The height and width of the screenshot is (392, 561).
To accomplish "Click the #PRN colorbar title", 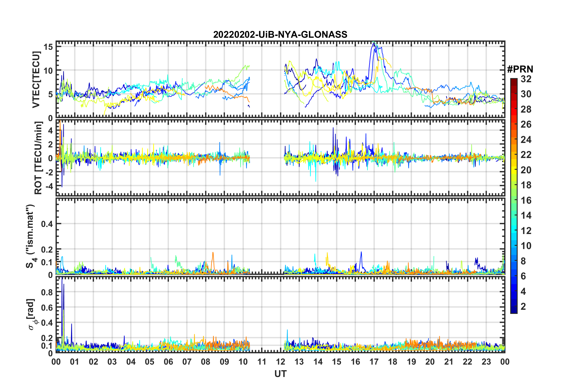I will pyautogui.click(x=520, y=69).
